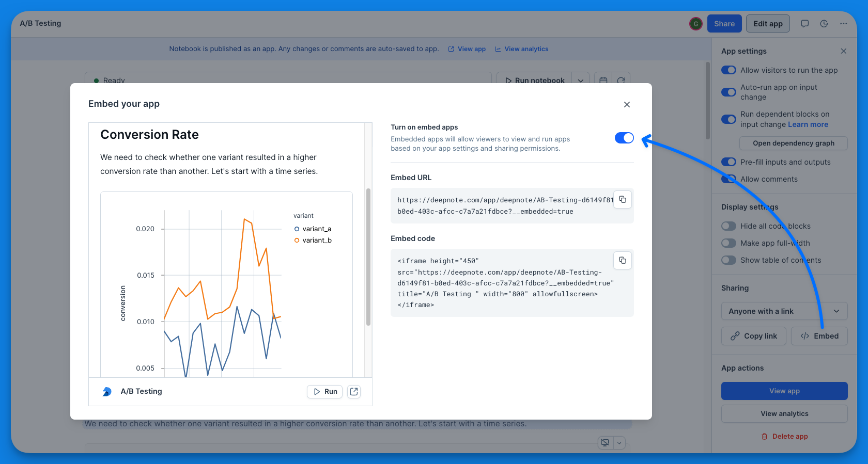The width and height of the screenshot is (868, 464).
Task: Click the Run notebook button
Action: [535, 78]
